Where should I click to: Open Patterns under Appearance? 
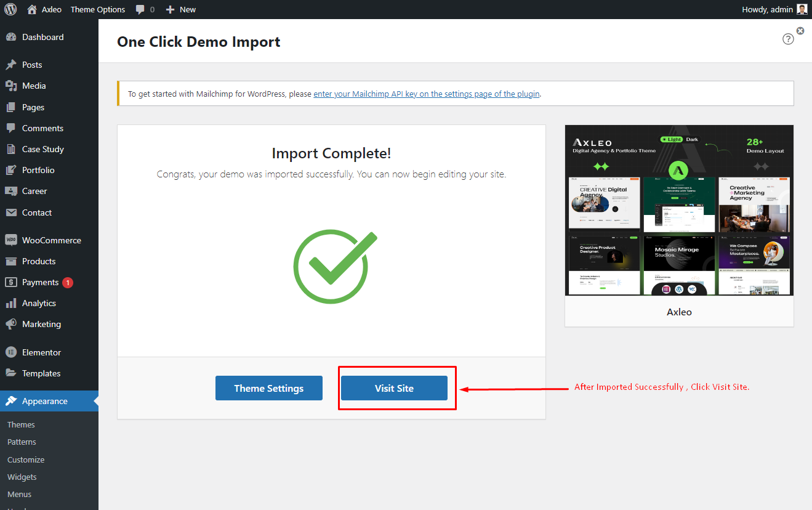point(22,442)
